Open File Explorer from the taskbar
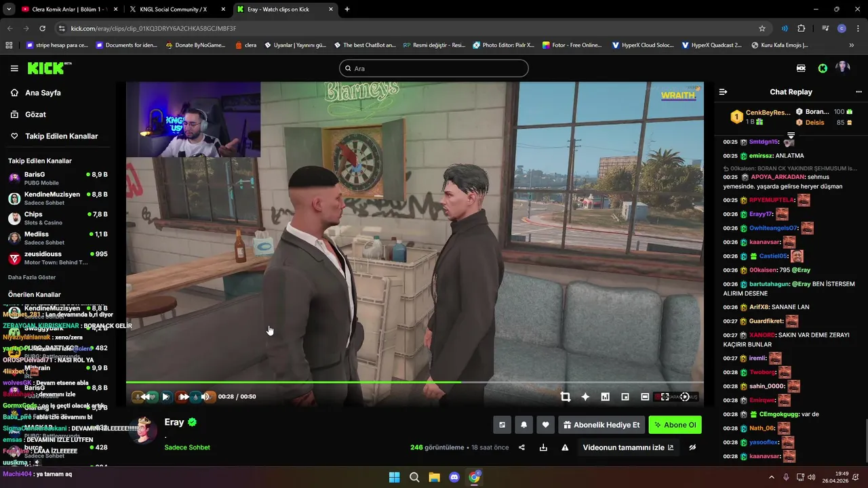Viewport: 868px width, 488px height. 434,477
